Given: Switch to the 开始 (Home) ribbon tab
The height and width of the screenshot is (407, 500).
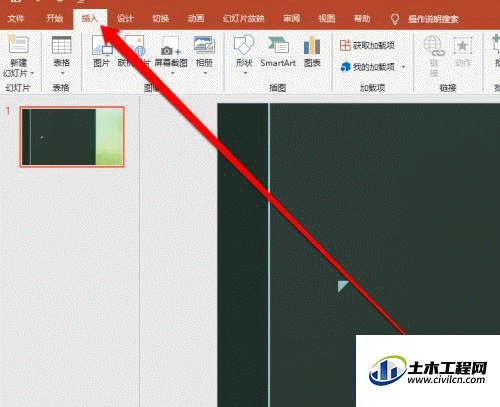Looking at the screenshot, I should 54,18.
